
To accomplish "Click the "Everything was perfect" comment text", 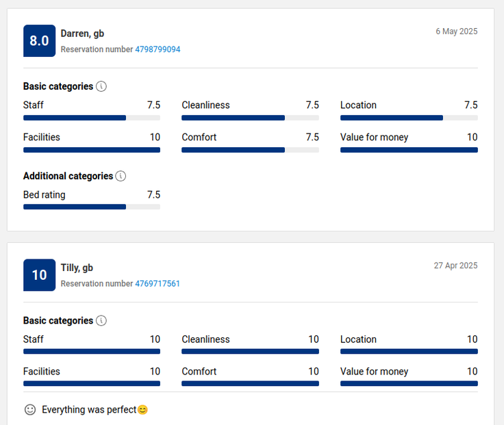I will [89, 409].
